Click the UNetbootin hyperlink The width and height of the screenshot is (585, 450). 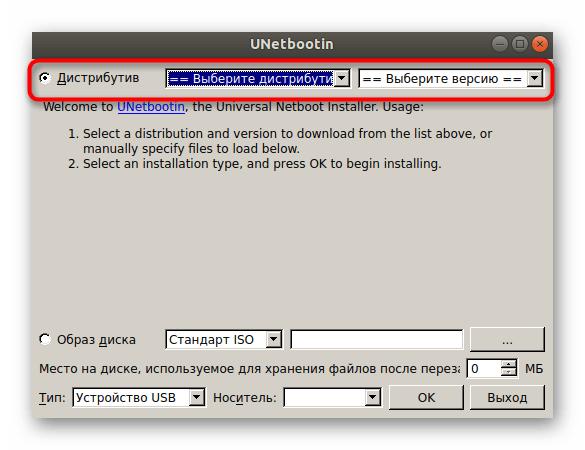pyautogui.click(x=151, y=107)
